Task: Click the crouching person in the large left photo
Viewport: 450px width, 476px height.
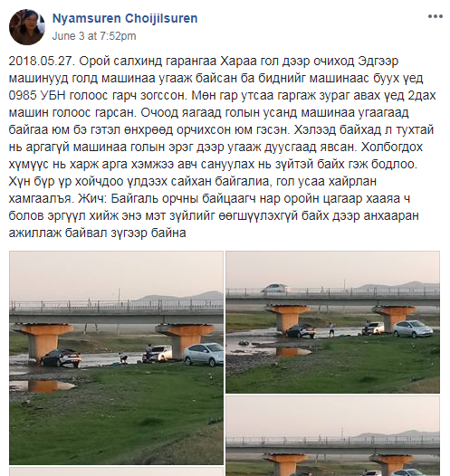Action: [x=123, y=358]
